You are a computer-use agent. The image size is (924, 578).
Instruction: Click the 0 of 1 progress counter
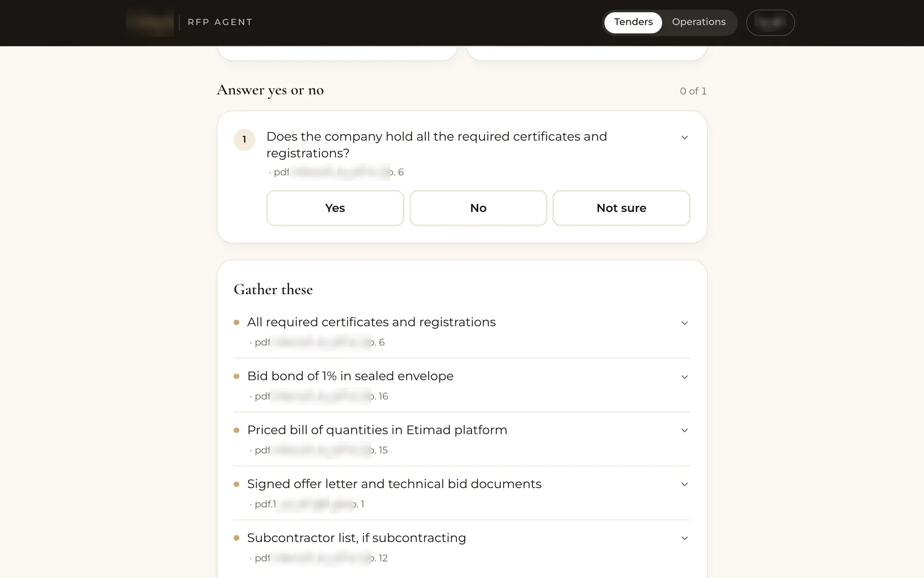(x=693, y=91)
